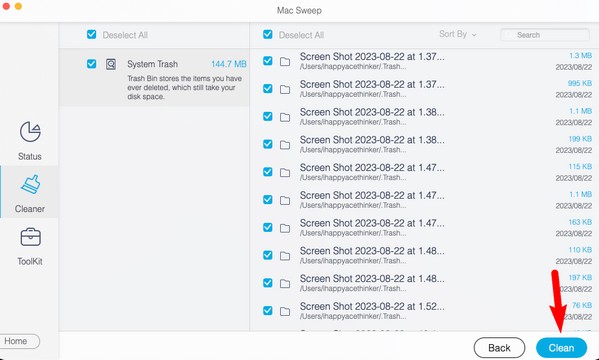Uncheck the 163 KB screenshot checkbox
Screen dimensions: 599x360
pos(268,227)
